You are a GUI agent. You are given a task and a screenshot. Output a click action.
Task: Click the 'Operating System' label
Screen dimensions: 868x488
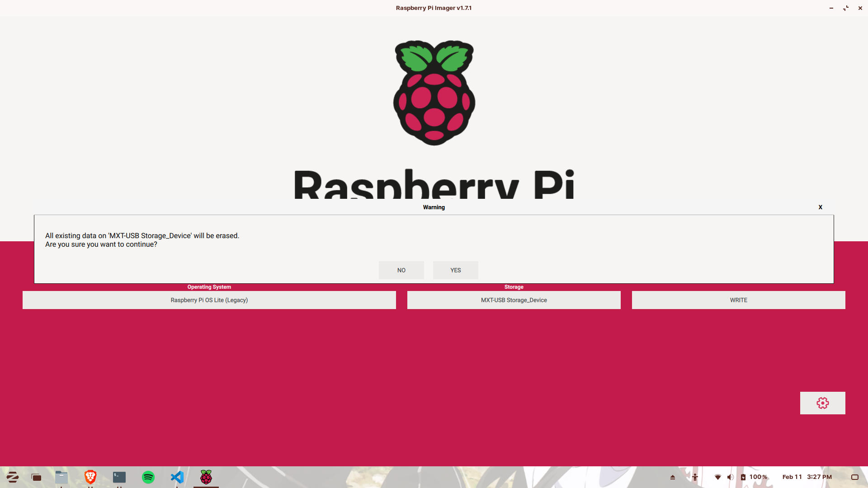209,287
